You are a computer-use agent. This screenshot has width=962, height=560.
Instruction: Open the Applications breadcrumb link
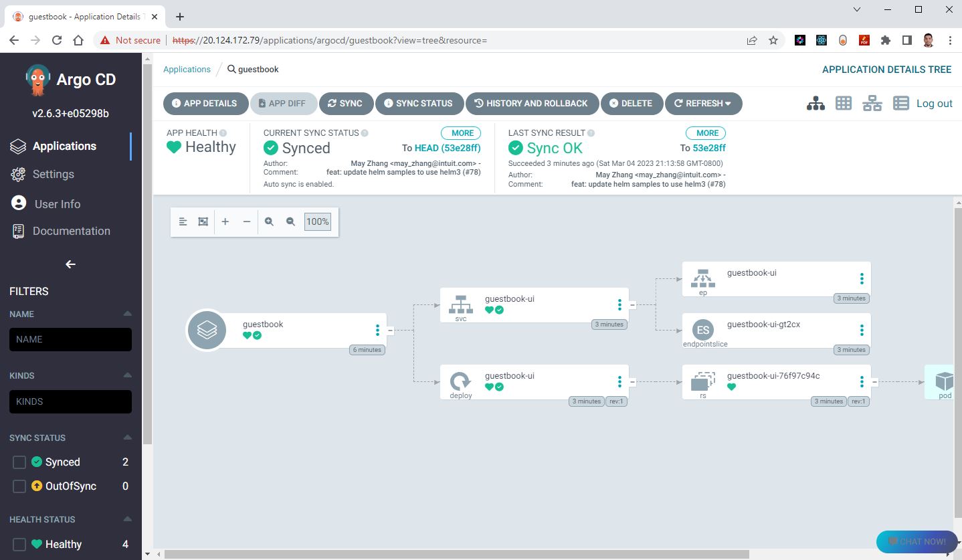click(x=187, y=69)
